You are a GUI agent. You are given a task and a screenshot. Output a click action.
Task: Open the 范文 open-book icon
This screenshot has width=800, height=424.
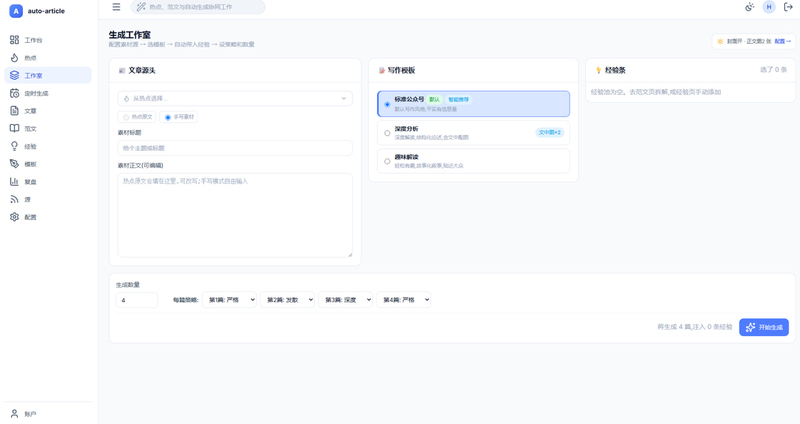click(14, 128)
